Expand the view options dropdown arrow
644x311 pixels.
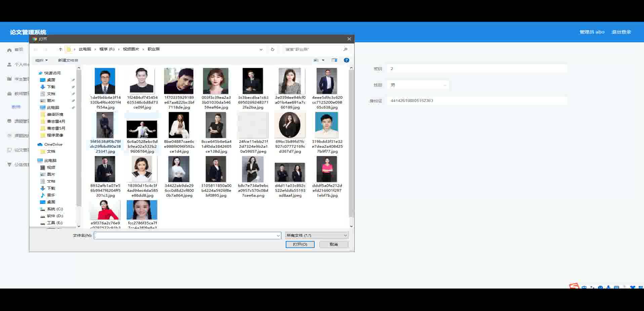323,60
